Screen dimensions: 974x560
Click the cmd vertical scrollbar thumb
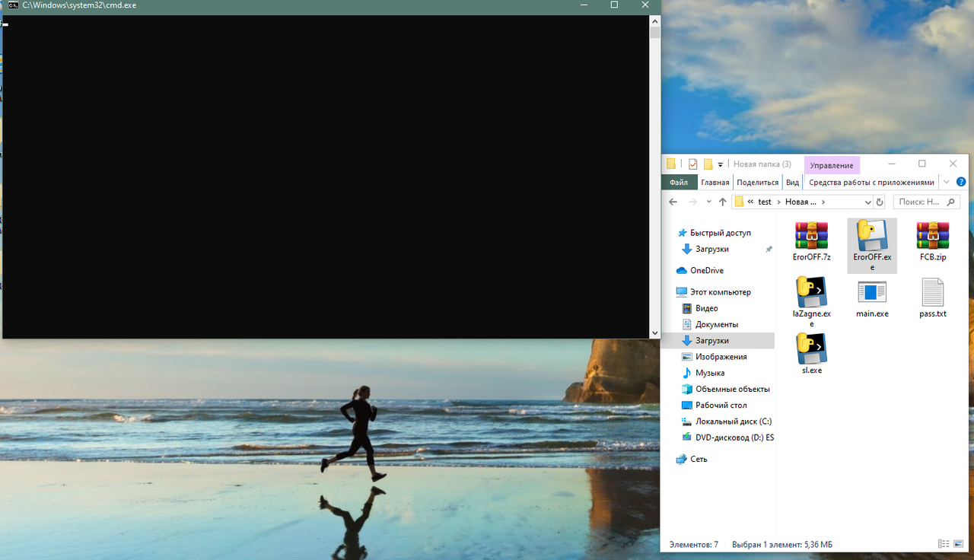coord(654,32)
